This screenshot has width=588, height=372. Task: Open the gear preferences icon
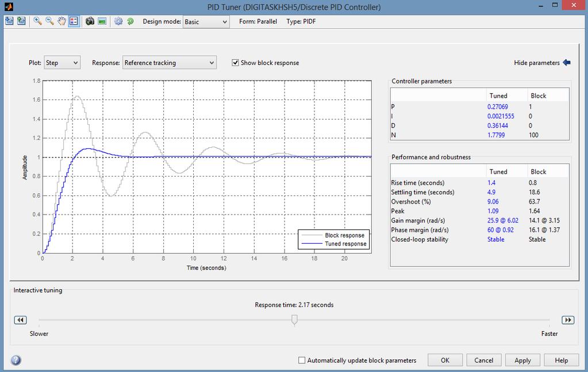(x=118, y=21)
